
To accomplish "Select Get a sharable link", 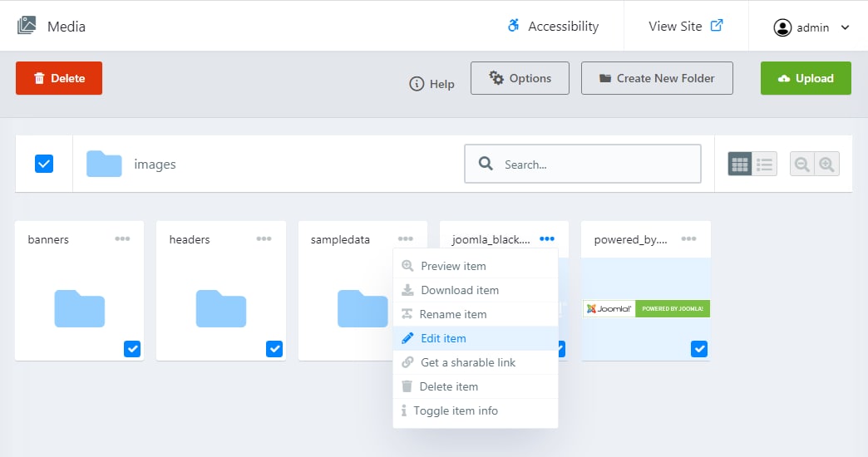I will pyautogui.click(x=468, y=362).
